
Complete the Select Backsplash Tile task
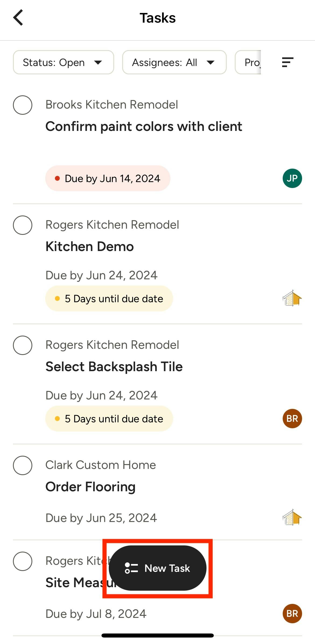[x=23, y=345]
